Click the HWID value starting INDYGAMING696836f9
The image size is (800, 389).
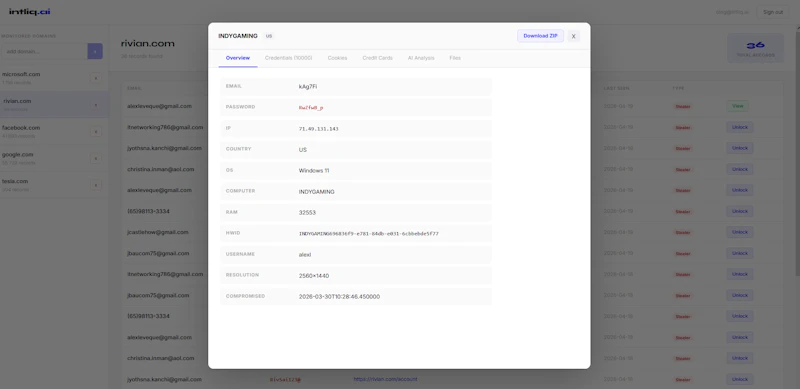[368, 233]
